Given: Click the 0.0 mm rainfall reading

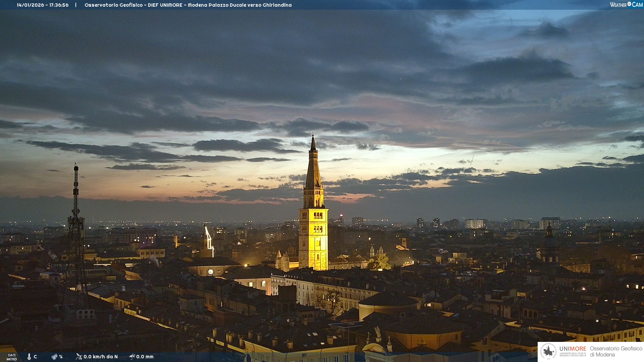Looking at the screenshot, I should point(145,357).
